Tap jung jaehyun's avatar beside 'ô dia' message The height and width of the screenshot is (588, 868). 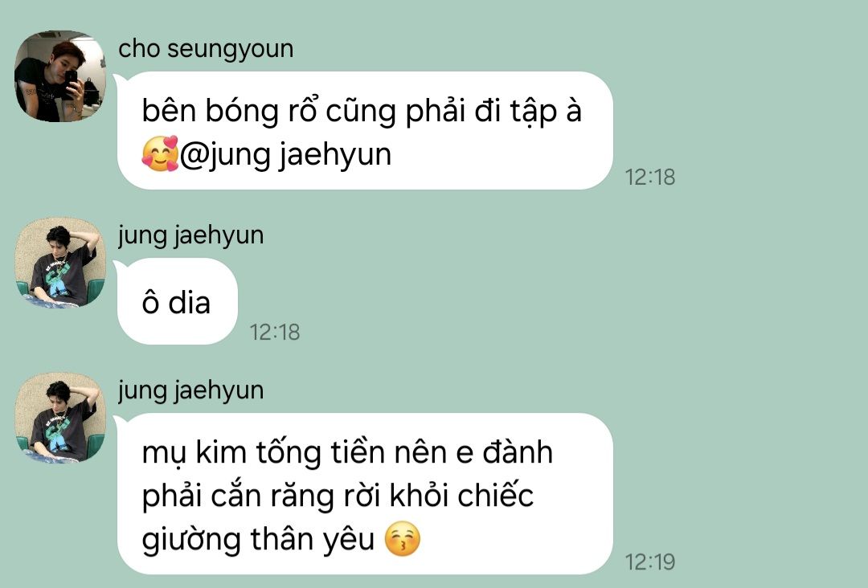[60, 263]
